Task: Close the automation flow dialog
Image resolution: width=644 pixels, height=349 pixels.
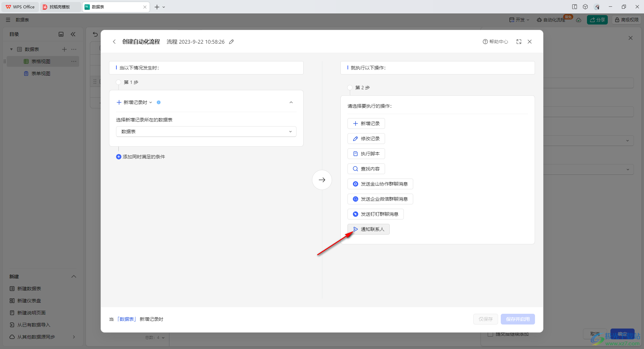Action: pyautogui.click(x=530, y=42)
